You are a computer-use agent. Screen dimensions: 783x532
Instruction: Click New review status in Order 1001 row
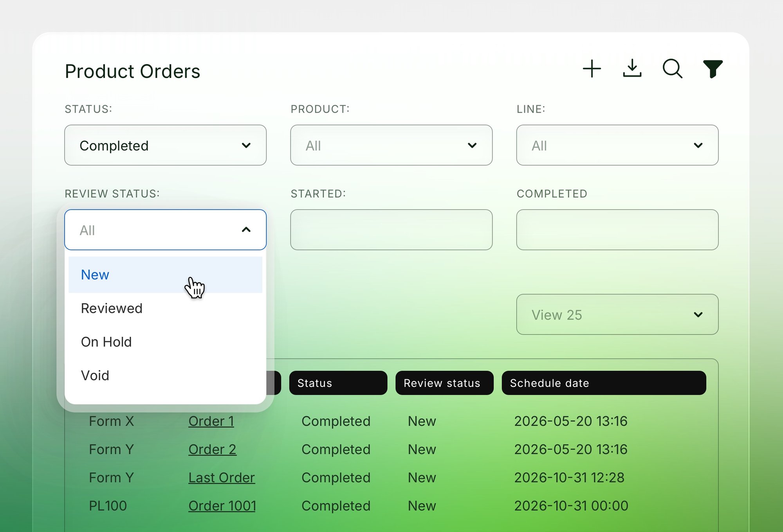coord(422,506)
